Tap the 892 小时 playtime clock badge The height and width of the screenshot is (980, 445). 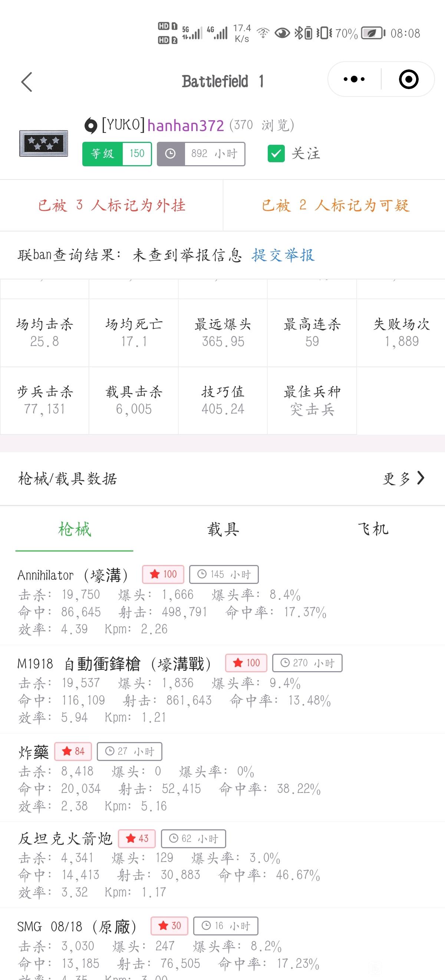tap(201, 154)
